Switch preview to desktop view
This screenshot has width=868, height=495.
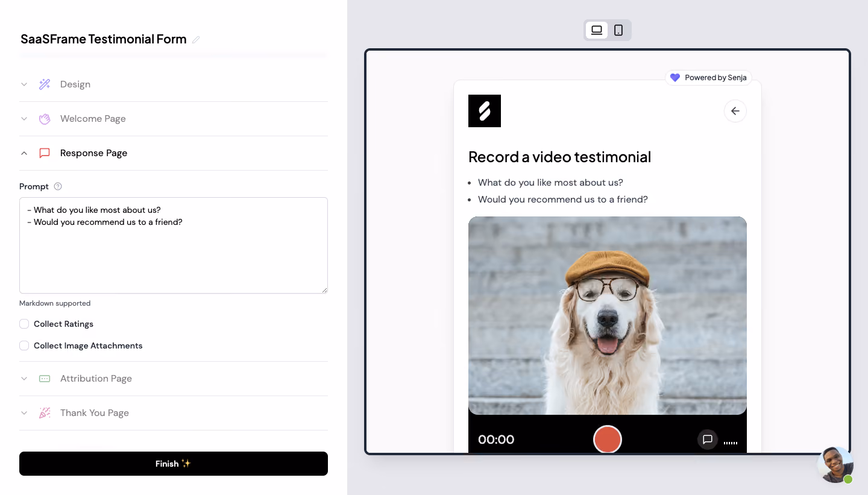[x=597, y=30]
